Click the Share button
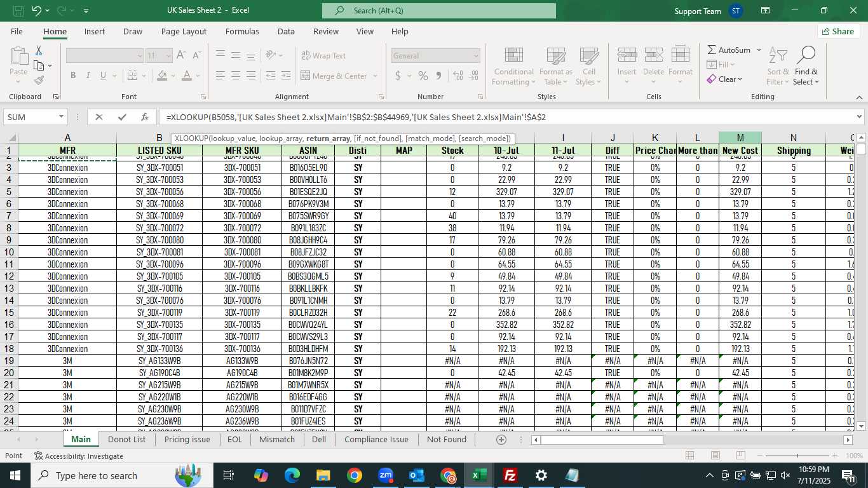 (x=838, y=31)
